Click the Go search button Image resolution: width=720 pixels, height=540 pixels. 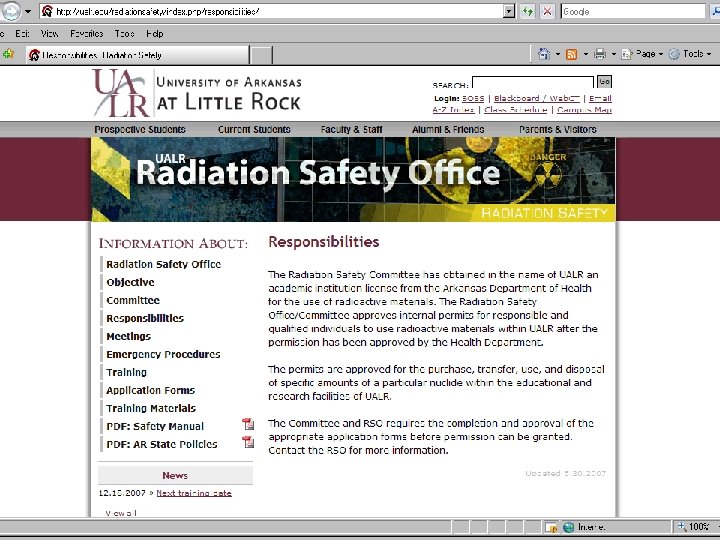point(604,82)
